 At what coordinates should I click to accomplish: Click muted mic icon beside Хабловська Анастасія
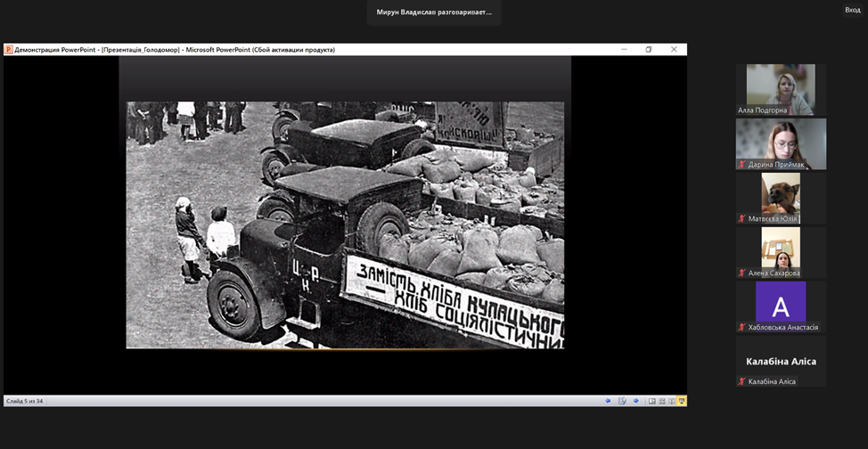coord(741,328)
